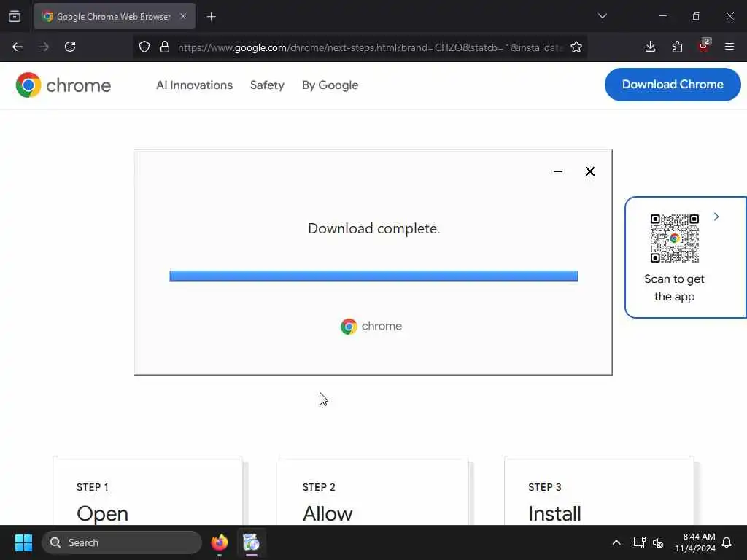Open the tracking protection shield icon

tap(144, 47)
